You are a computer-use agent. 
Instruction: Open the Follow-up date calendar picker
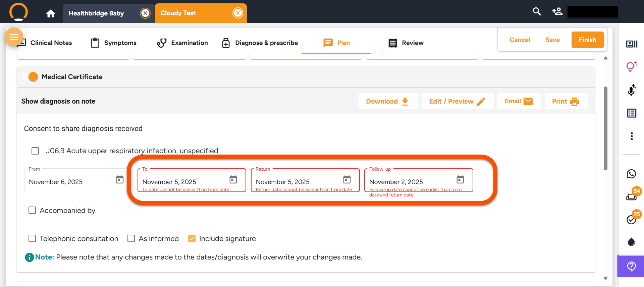[x=460, y=180]
